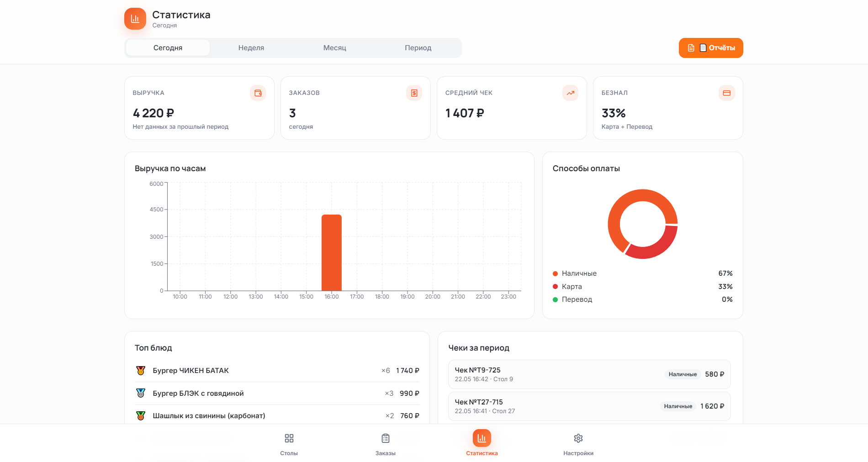Viewport: 868px width, 462px height.
Task: Switch to the Неделя tab
Action: pos(251,48)
